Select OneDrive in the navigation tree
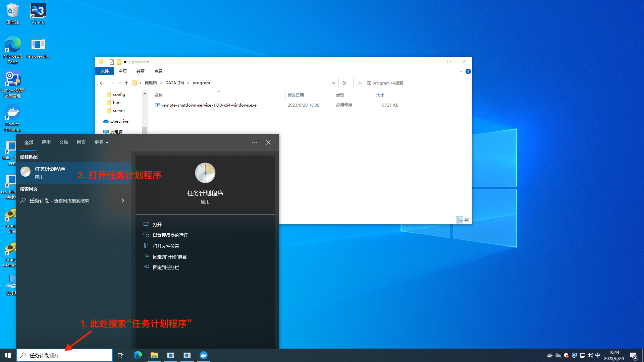Screen dimensions: 644x362 [x=119, y=121]
